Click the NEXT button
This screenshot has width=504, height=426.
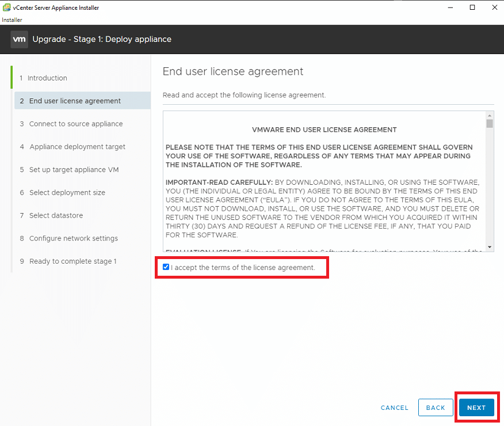coord(476,408)
